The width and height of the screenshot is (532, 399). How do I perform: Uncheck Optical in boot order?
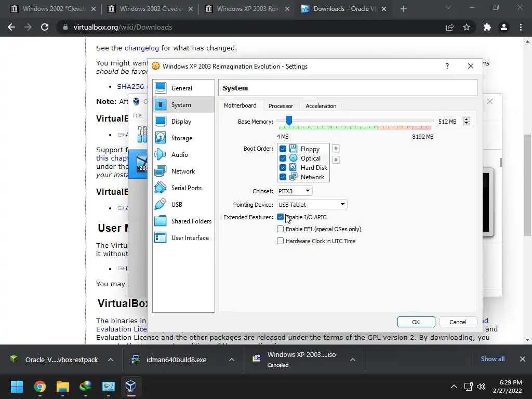click(x=283, y=158)
